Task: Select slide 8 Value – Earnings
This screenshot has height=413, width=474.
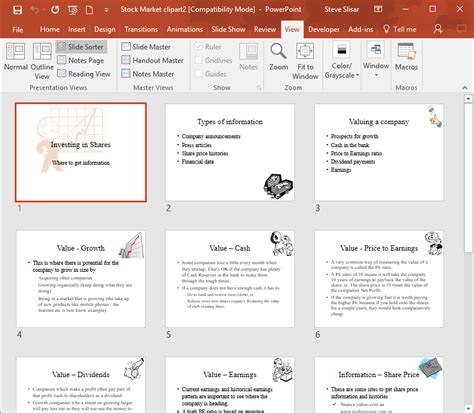Action: point(230,385)
